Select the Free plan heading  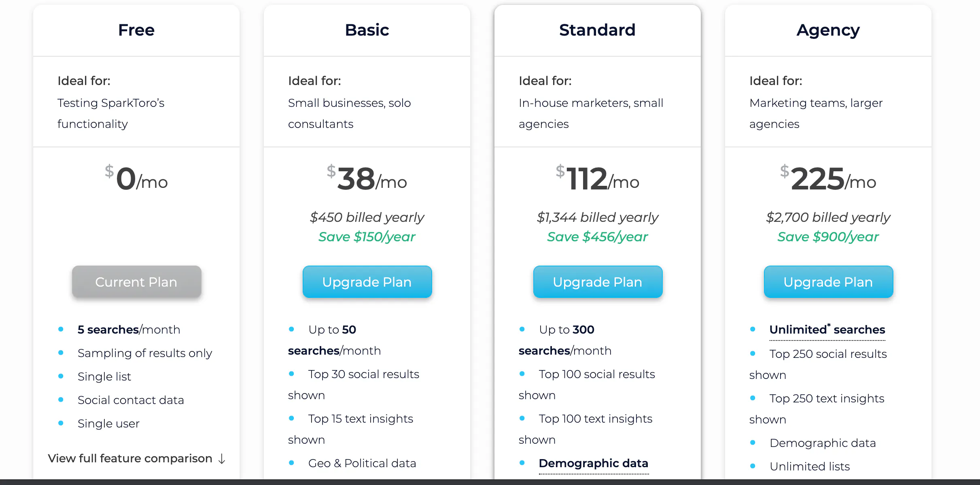[136, 30]
